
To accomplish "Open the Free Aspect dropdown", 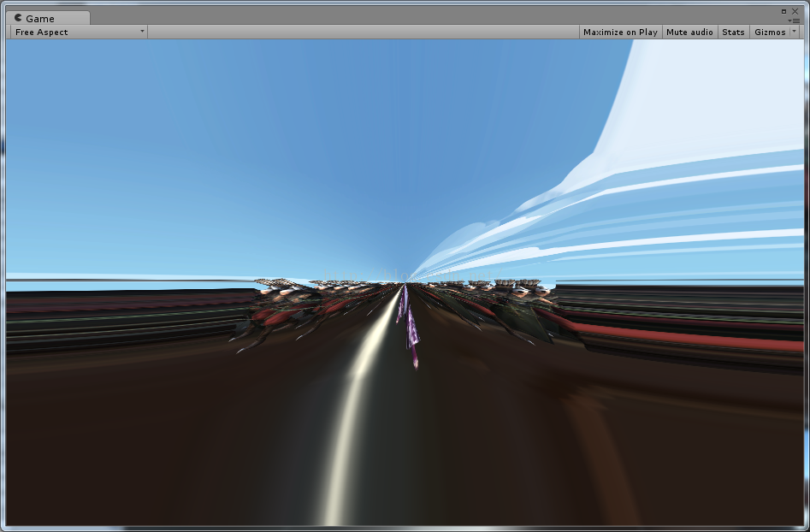I will tap(79, 32).
